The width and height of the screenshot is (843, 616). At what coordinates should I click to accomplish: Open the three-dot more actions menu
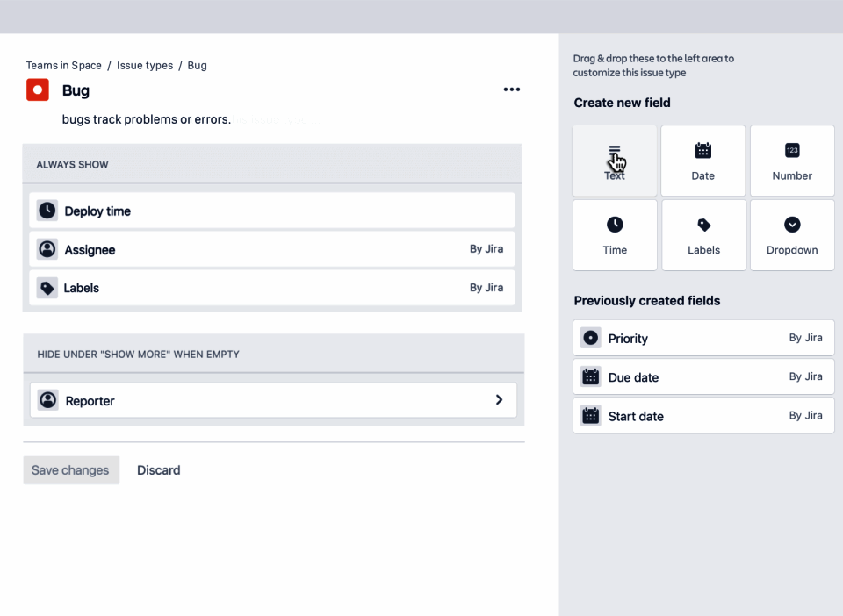click(x=512, y=90)
